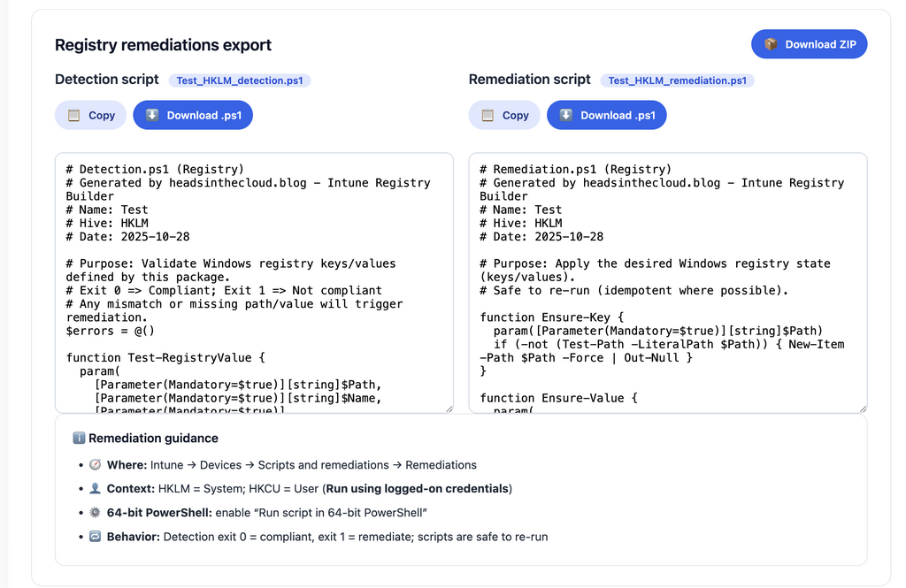Click the detection text area resize handle
Viewport: 906px width, 588px height.
449,408
